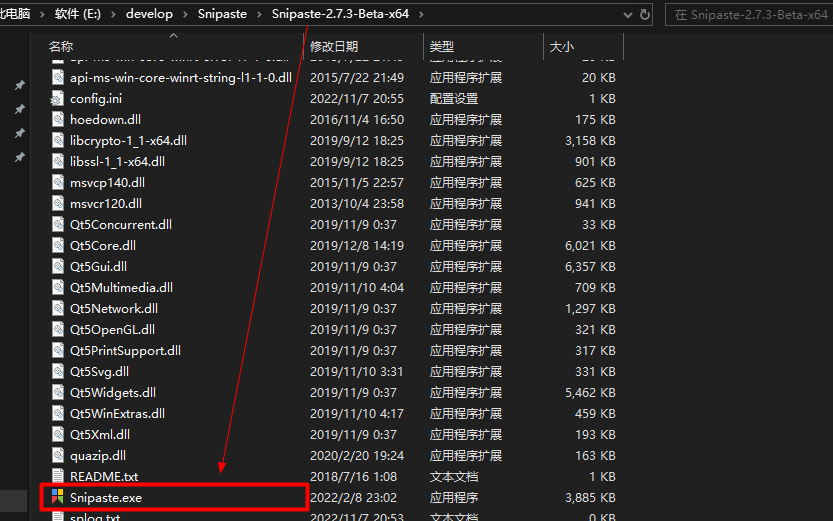Select the Qt5Widgets.dll file name
This screenshot has height=521, width=833.
[x=113, y=392]
